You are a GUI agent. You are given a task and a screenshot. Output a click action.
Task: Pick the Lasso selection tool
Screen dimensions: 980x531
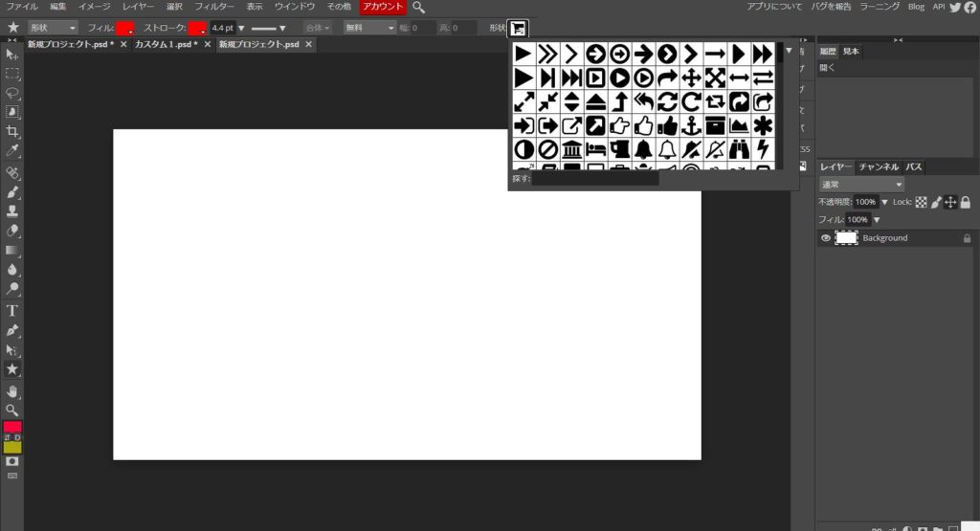[12, 93]
